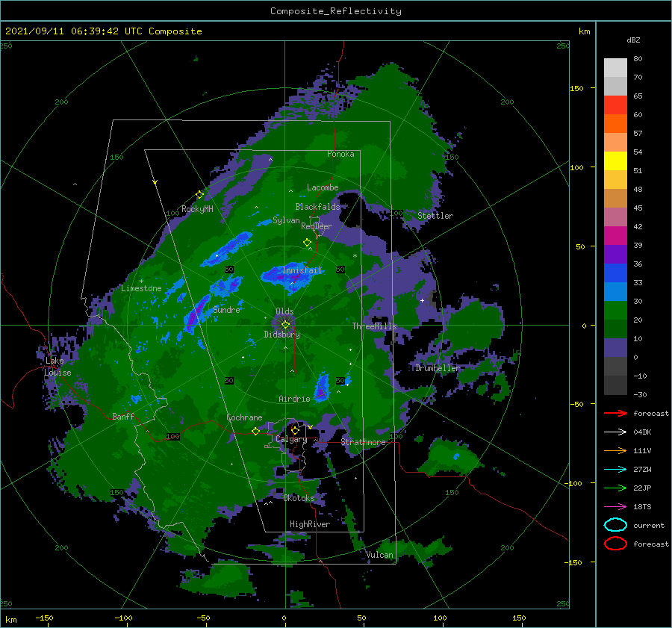Screen dimensions: 672x628
Task: Click the Olds label
Action: (284, 311)
